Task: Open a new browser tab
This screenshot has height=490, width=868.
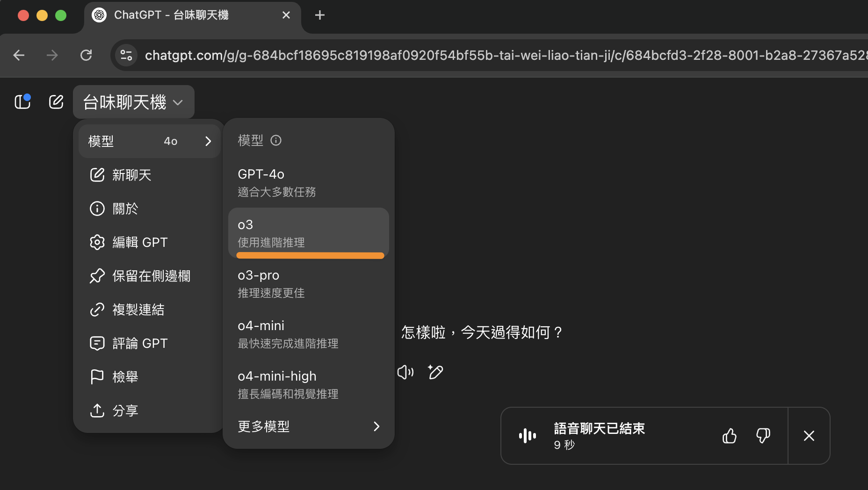Action: 320,15
